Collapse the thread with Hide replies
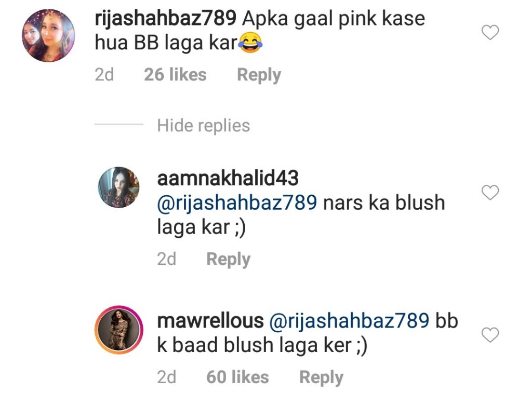This screenshot has width=532, height=393. coord(204,126)
